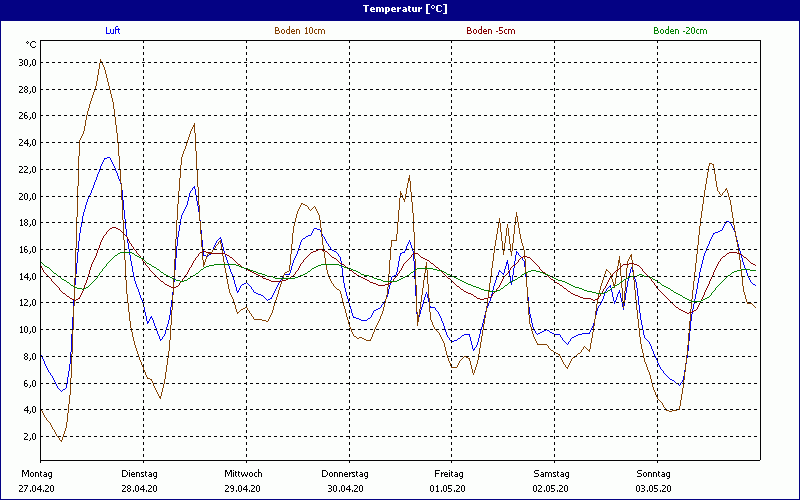
Task: Click the 4,0 y-axis value
Action: (29, 410)
